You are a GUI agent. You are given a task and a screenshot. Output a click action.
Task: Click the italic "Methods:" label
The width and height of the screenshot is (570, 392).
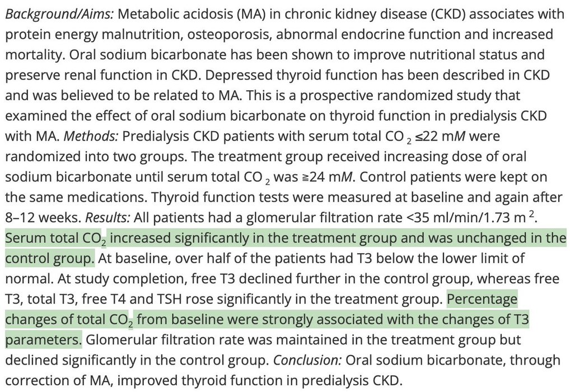91,137
